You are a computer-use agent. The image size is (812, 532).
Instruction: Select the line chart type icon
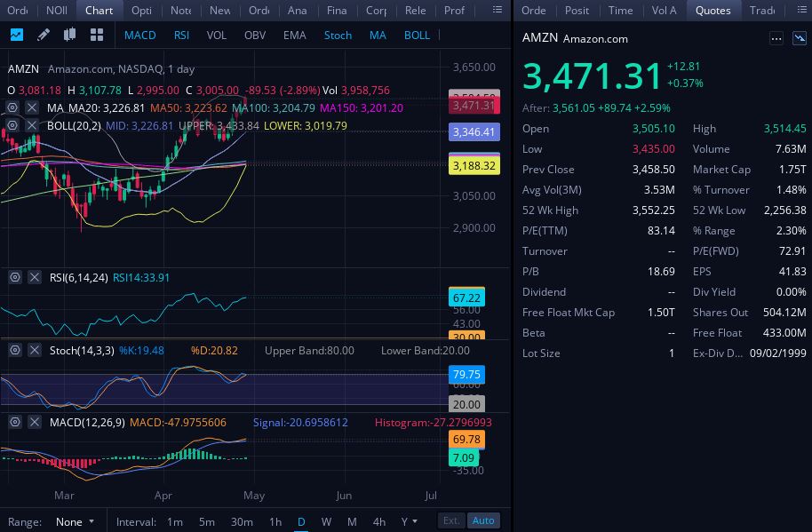tap(17, 35)
